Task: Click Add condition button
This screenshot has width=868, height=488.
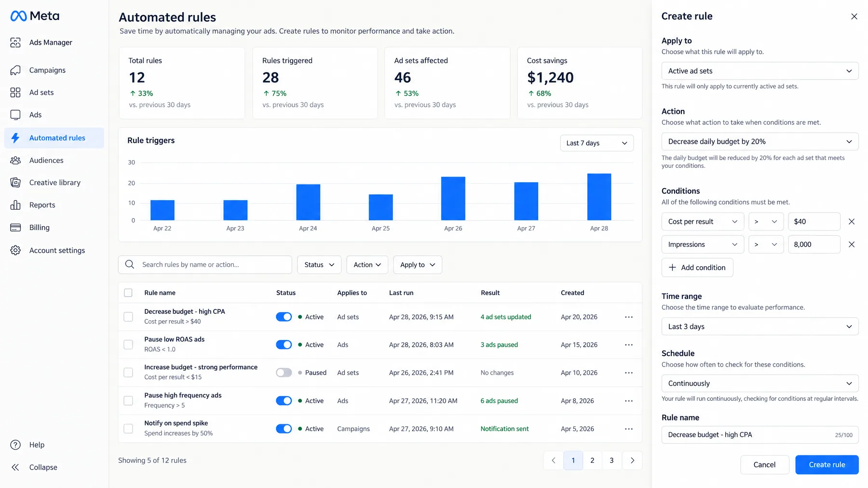Action: tap(697, 268)
